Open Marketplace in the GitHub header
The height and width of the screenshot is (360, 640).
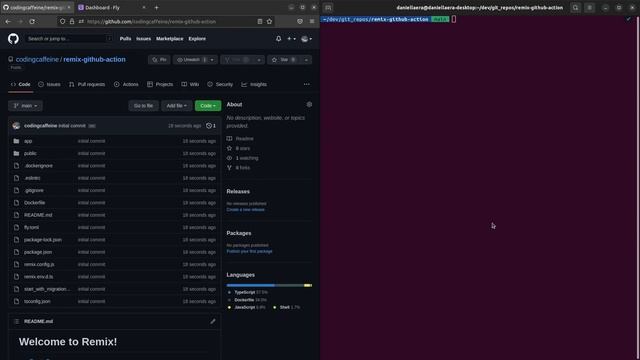pos(169,39)
